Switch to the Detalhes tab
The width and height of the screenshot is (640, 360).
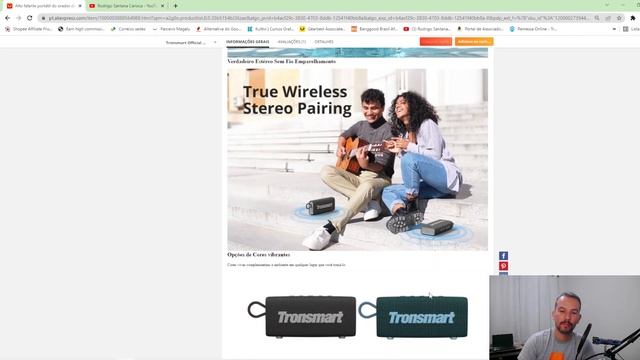[x=324, y=42]
